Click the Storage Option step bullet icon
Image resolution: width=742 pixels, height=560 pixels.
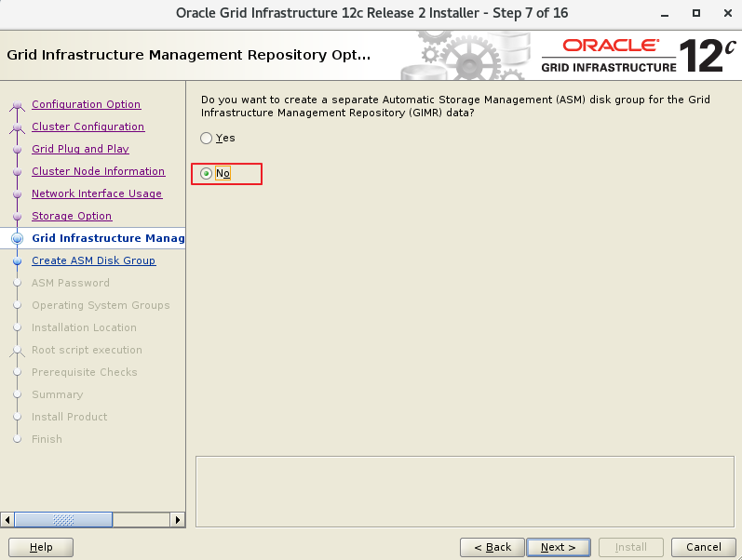[x=18, y=216]
